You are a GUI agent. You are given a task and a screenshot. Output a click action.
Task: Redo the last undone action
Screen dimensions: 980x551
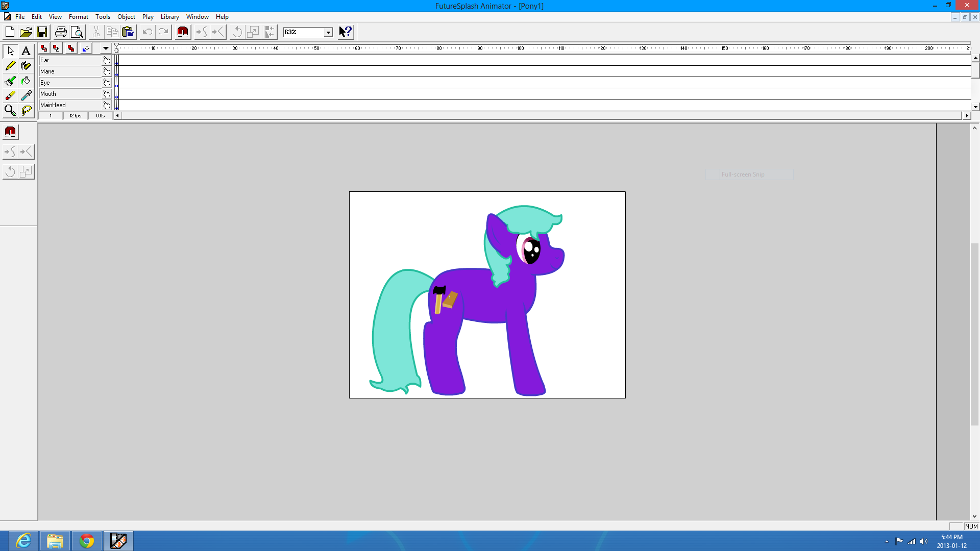163,32
